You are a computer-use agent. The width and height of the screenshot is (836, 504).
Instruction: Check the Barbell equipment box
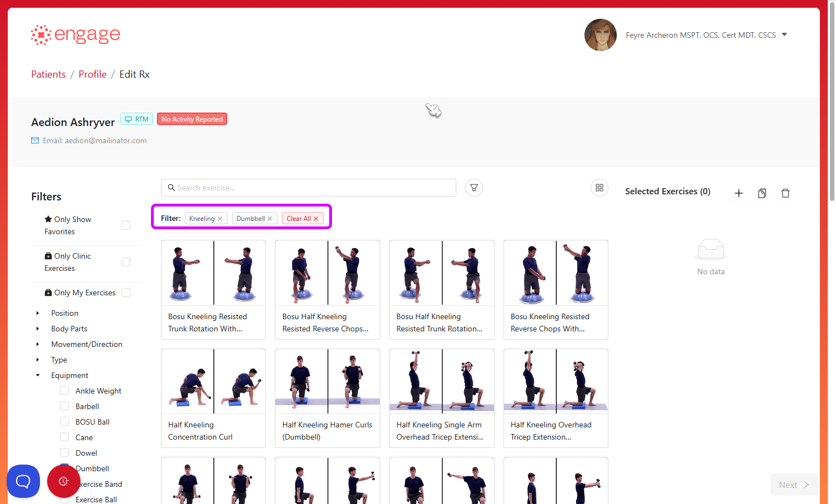(x=64, y=406)
